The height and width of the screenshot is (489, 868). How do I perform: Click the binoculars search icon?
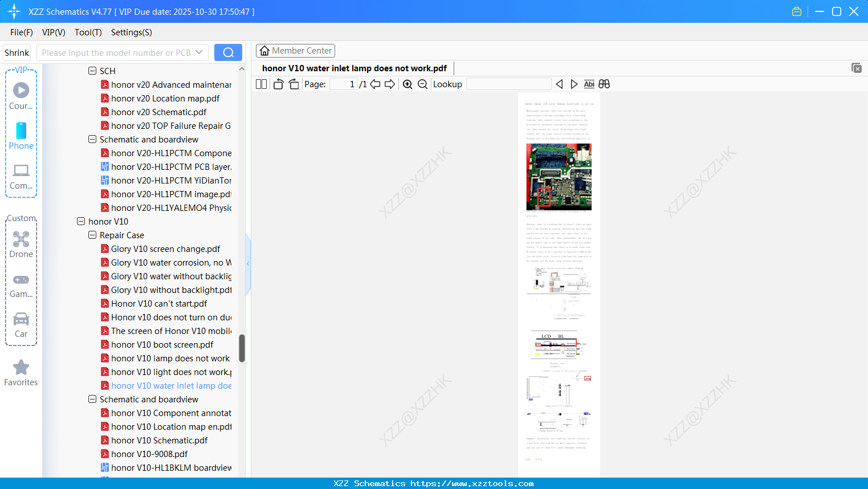604,84
